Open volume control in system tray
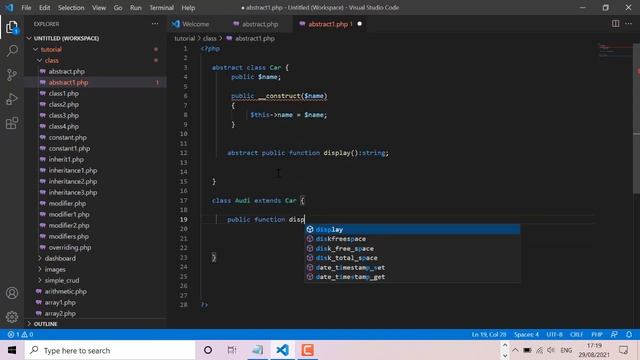Viewport: 640px width, 360px height. click(551, 350)
